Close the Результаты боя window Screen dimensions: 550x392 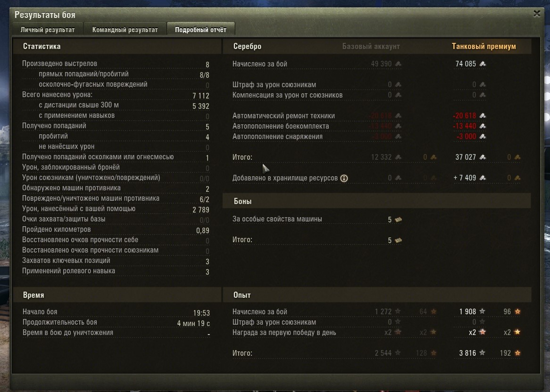point(537,14)
